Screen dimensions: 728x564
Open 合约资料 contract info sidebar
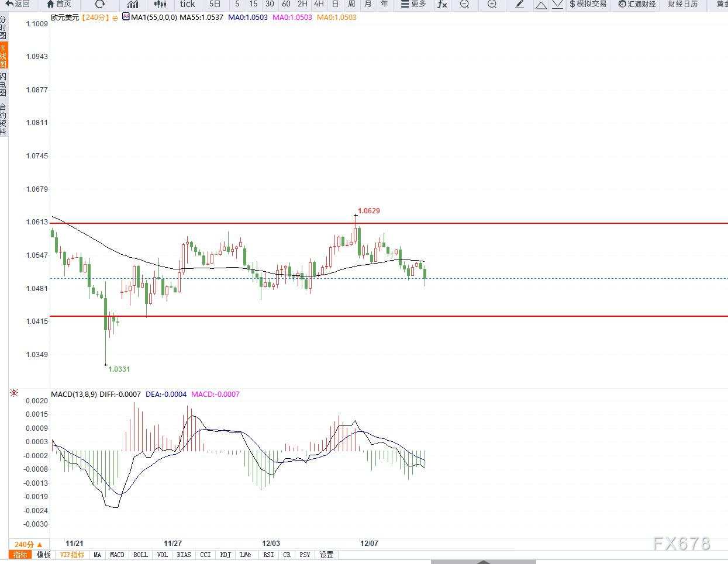coord(4,119)
